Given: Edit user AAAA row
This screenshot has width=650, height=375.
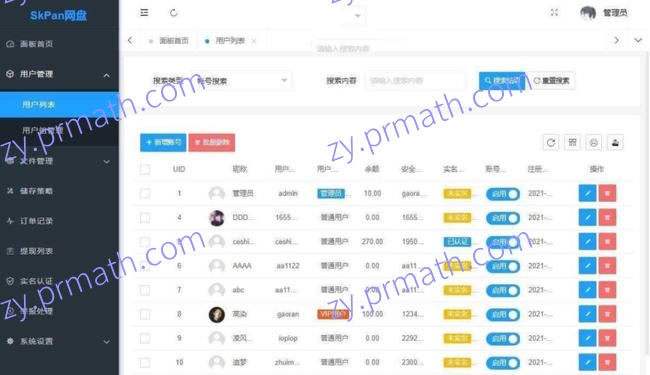Looking at the screenshot, I should (x=587, y=266).
